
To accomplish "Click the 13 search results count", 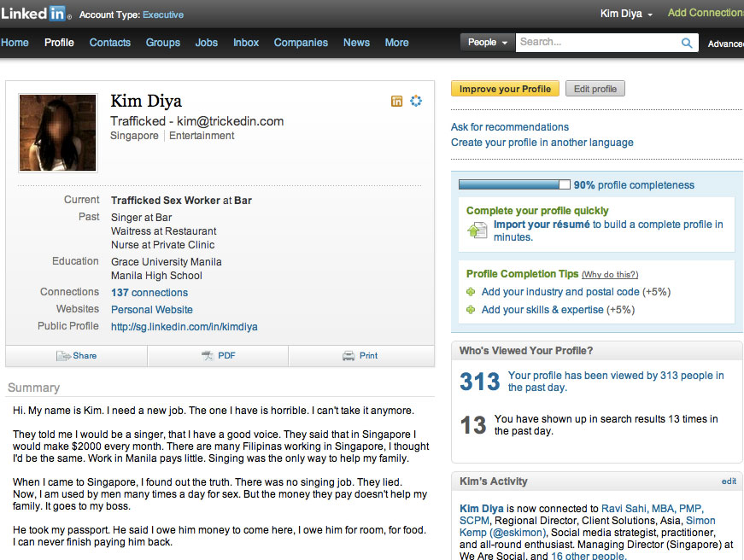I will [473, 425].
